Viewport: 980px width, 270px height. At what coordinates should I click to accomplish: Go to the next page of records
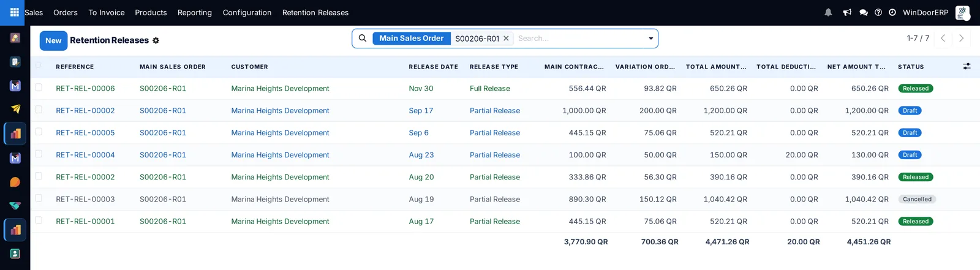point(962,38)
